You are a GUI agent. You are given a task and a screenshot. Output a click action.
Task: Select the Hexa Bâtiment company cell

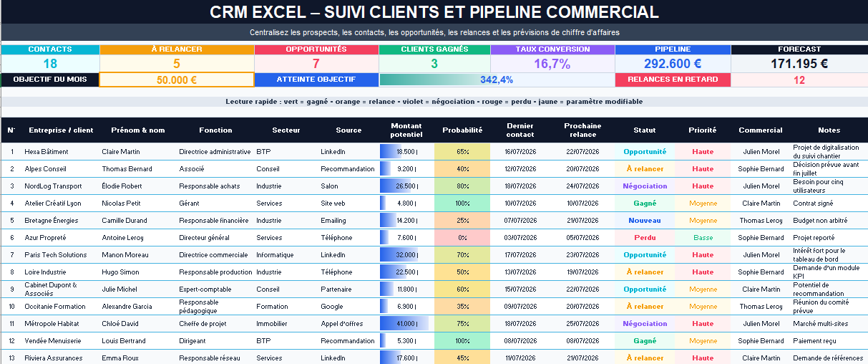(61, 152)
